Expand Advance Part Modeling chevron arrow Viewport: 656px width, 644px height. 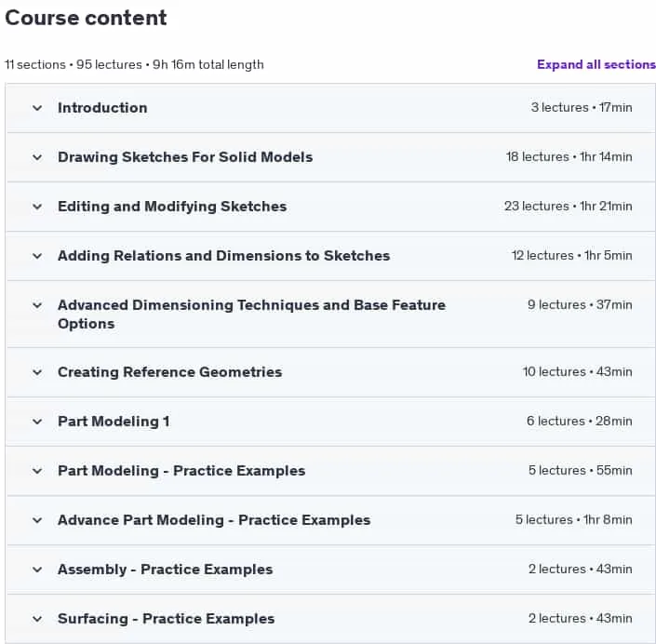tap(37, 520)
